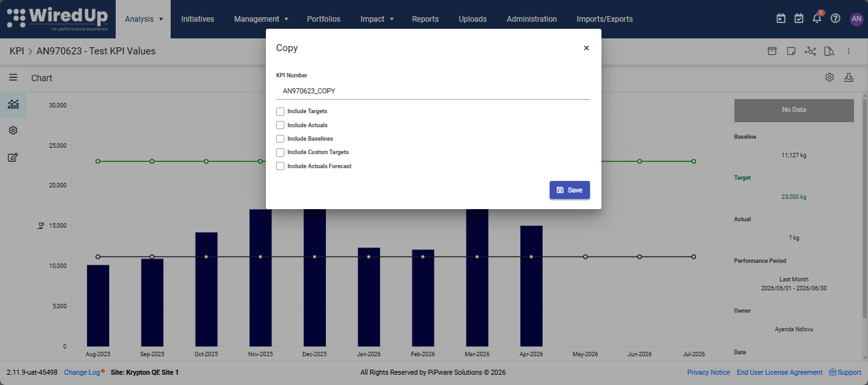Screen dimensions: 868x385
Task: Open the AN user avatar
Action: tap(856, 19)
